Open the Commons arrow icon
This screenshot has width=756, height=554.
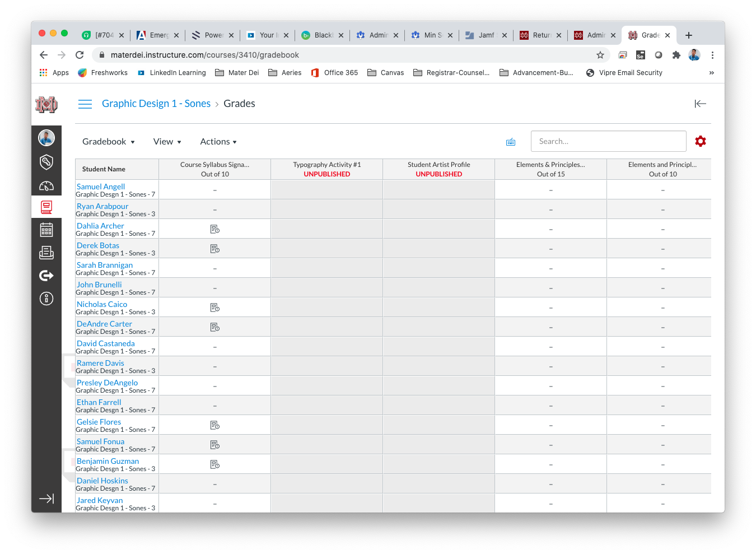pyautogui.click(x=46, y=276)
